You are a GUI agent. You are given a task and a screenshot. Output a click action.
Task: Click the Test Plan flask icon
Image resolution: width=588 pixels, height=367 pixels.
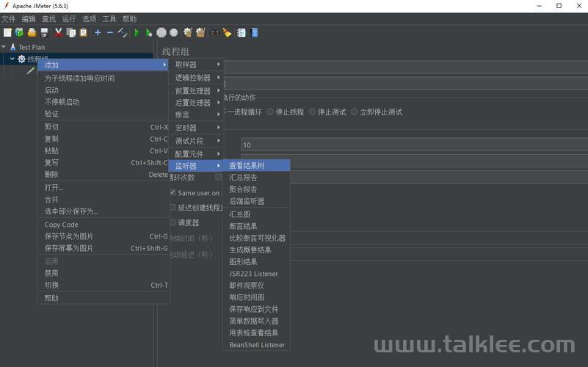coord(12,47)
